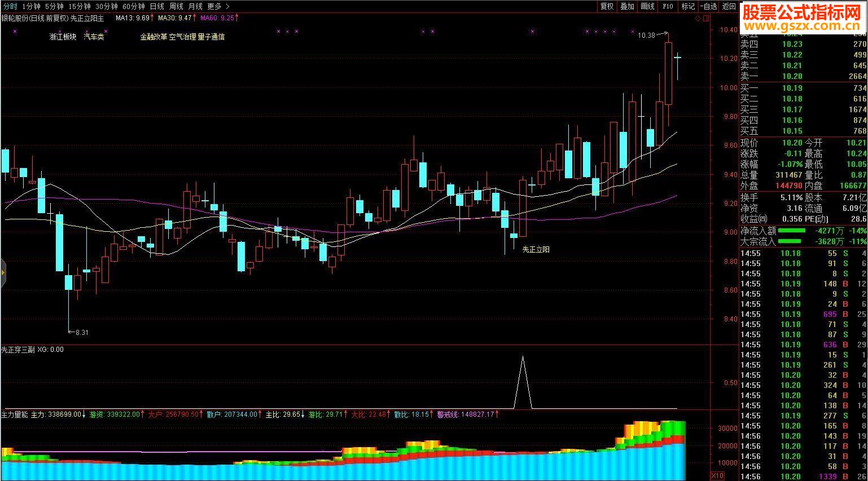This screenshot has width=868, height=481.
Task: Switch to the 分时 intraday view
Action: 10,6
